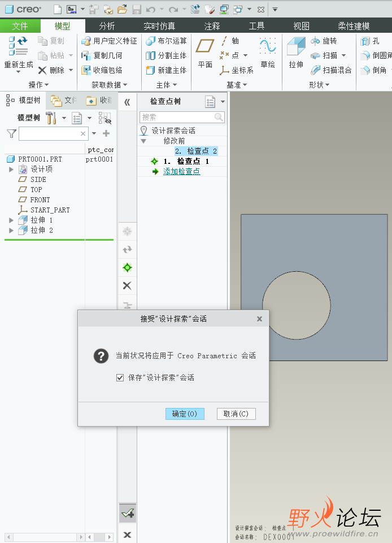Expand the 拉伸 1 feature node
The width and height of the screenshot is (392, 543).
point(11,220)
